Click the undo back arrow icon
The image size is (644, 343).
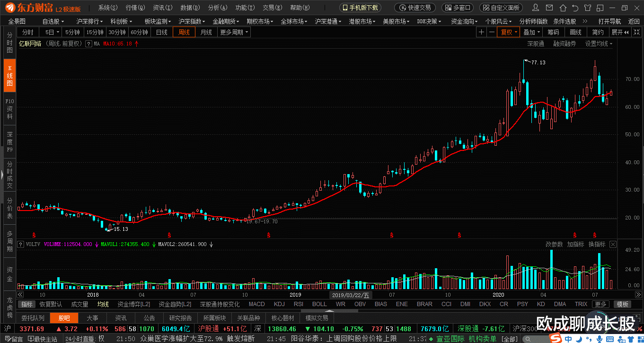(x=575, y=8)
